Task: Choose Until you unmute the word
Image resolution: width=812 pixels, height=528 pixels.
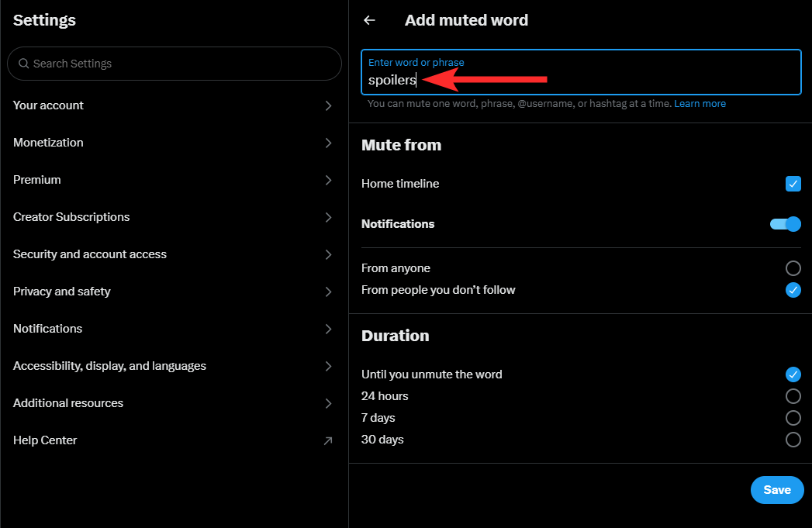Action: [793, 374]
